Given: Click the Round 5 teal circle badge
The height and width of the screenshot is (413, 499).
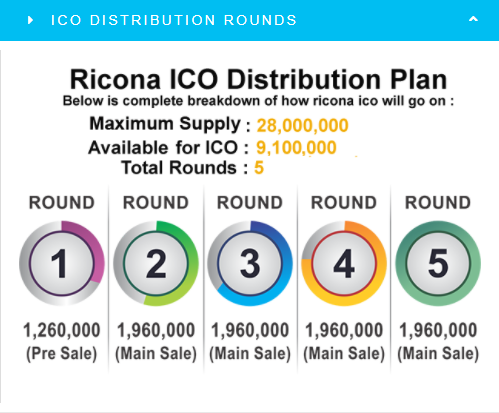Looking at the screenshot, I should [x=438, y=263].
